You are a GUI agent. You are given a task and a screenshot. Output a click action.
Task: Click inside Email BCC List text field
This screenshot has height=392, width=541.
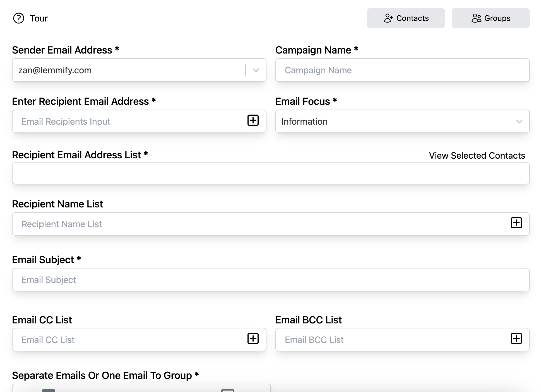click(391, 340)
